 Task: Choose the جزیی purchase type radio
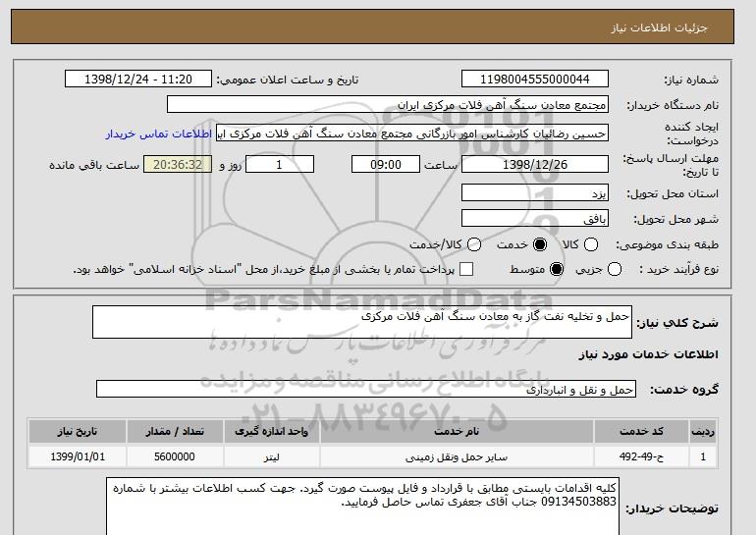(615, 269)
